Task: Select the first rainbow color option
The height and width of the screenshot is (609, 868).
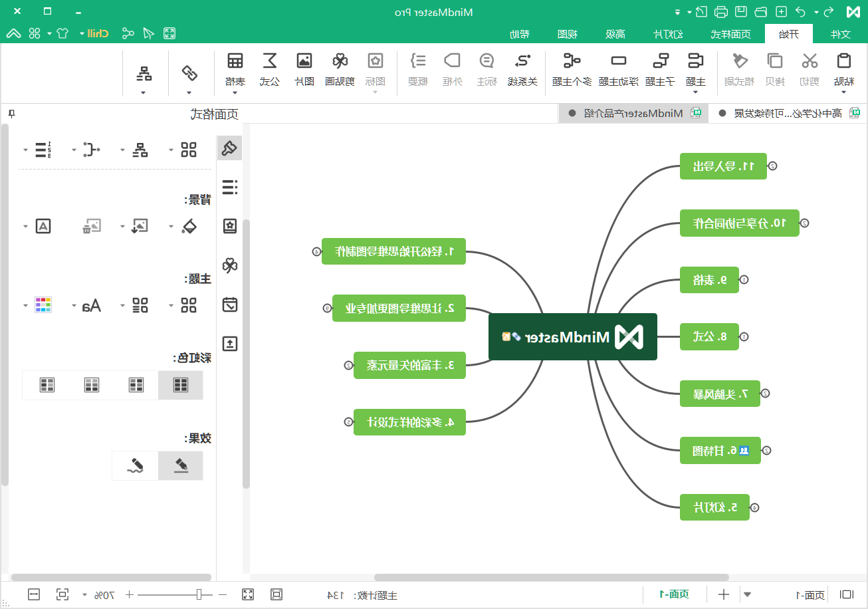Action: tap(181, 385)
